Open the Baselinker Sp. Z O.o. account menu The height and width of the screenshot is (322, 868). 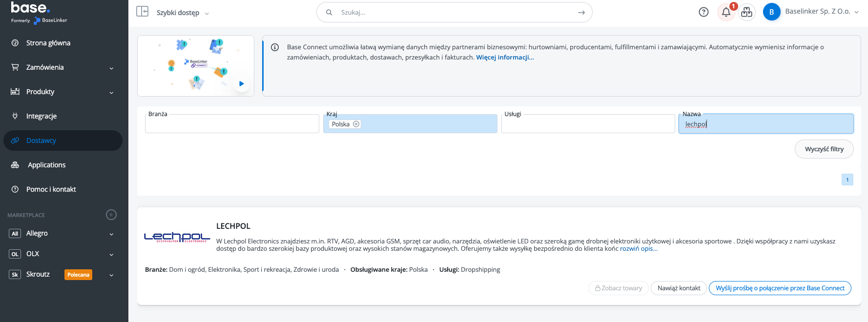(822, 11)
